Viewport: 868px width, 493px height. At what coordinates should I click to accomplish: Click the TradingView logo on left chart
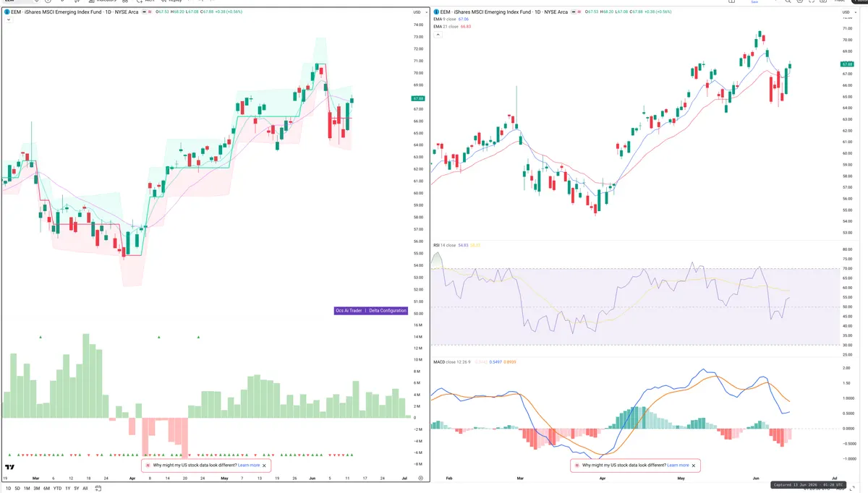10,467
